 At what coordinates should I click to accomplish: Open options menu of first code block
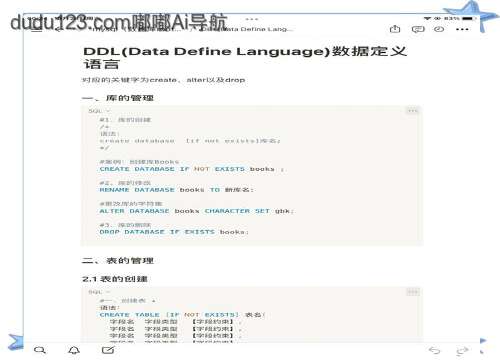tap(413, 111)
